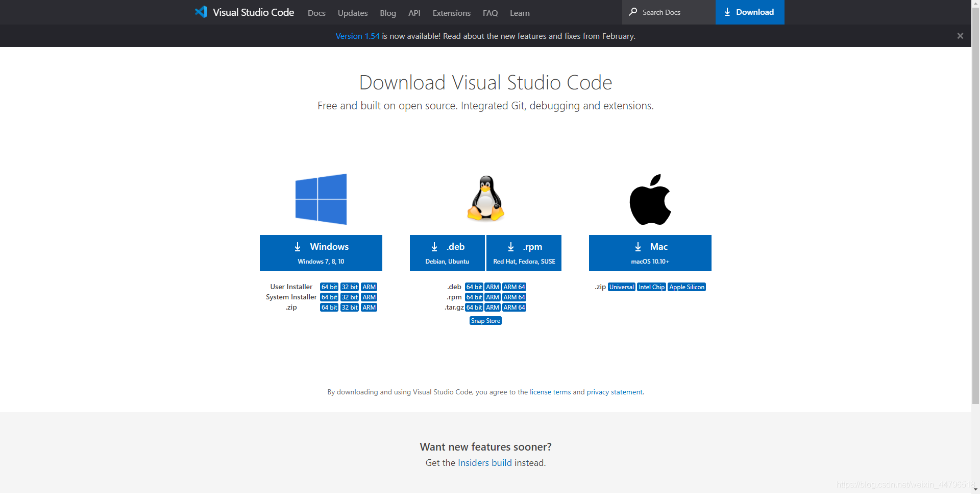Click the Linux Tux penguin image
The image size is (980, 494).
pyautogui.click(x=486, y=199)
